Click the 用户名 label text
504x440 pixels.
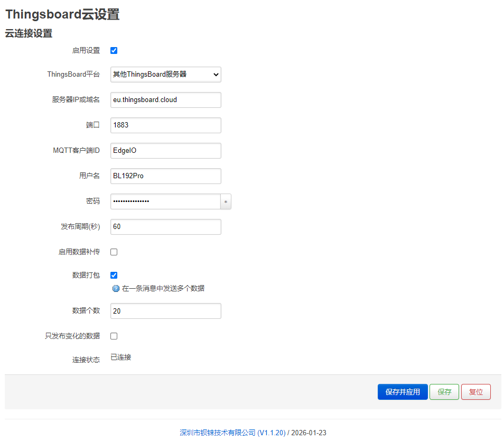[x=89, y=176]
